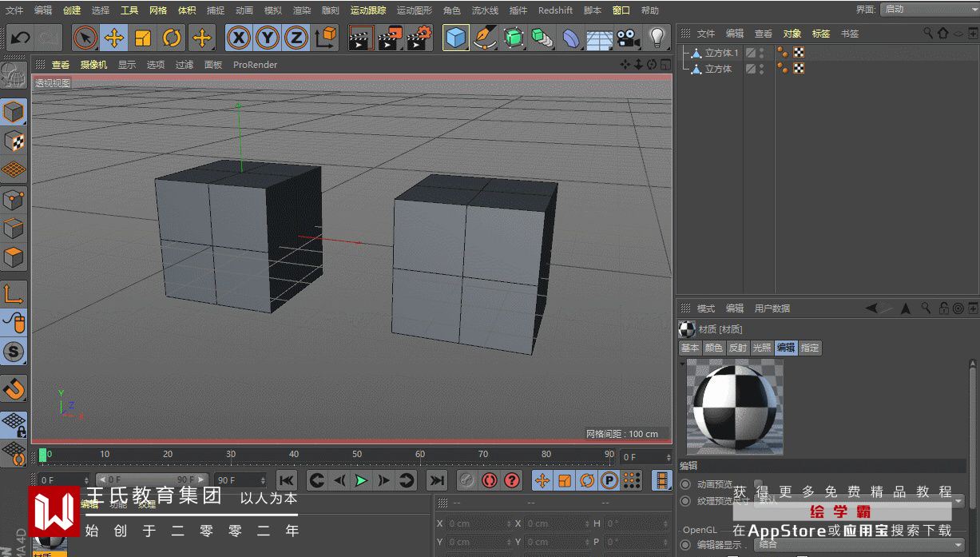
Task: Add a light with the bulb icon
Action: (657, 38)
